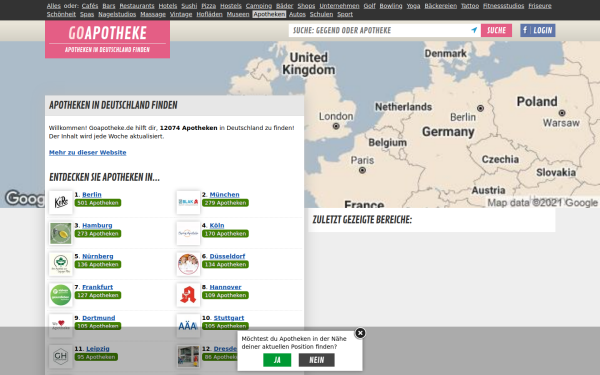Open the München city link
The image size is (600, 375).
pyautogui.click(x=224, y=195)
